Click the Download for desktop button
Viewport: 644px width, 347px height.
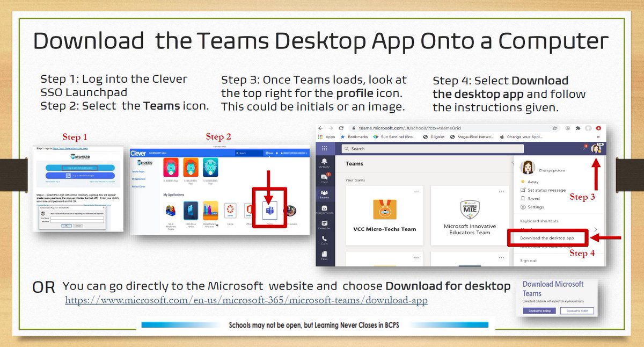click(x=540, y=311)
